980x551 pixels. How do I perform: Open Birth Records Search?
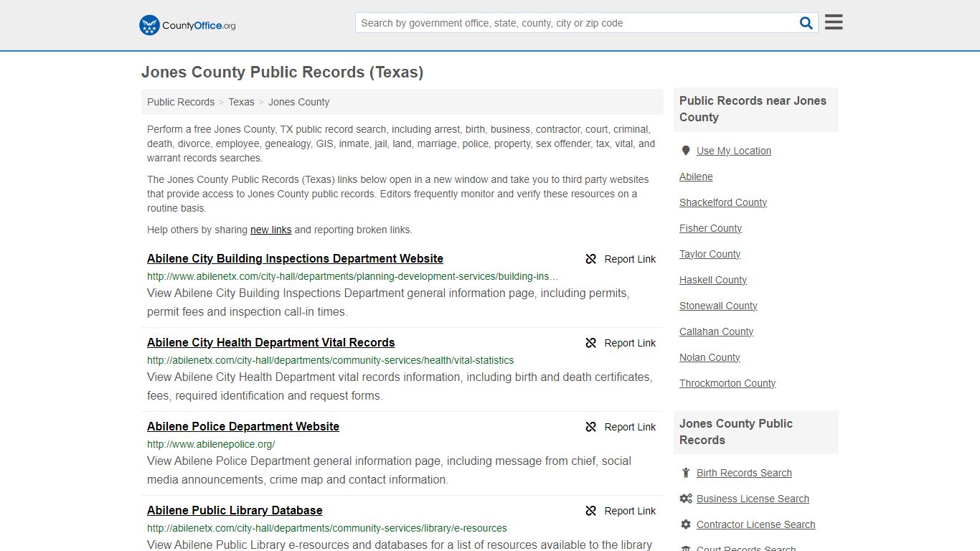744,473
